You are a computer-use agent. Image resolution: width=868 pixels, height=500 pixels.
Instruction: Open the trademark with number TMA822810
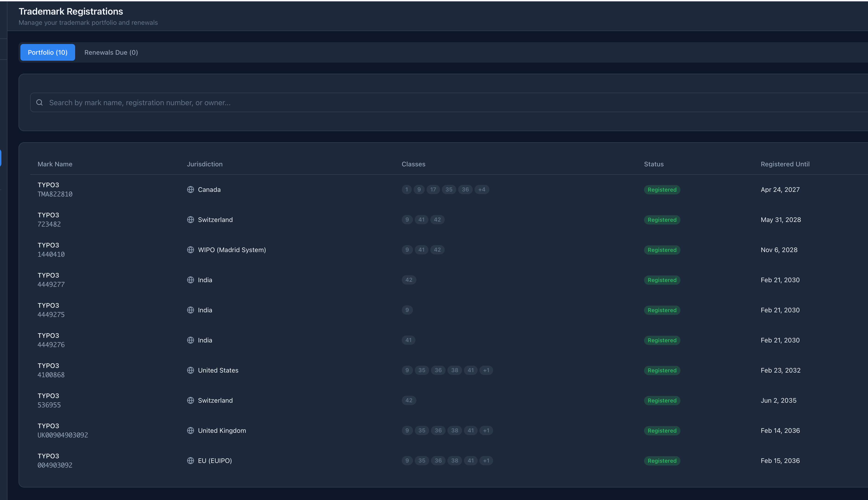click(x=55, y=194)
